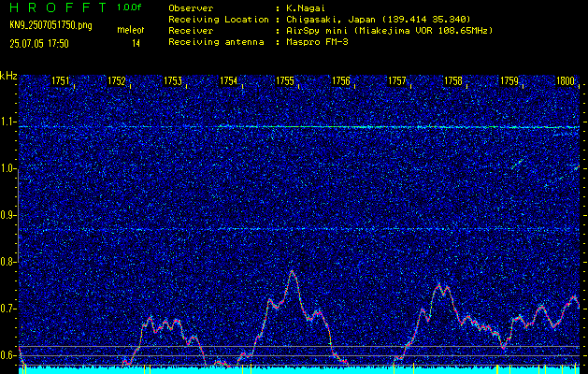
Task: Click the 0.8 frequency axis label
Action: [x=7, y=262]
